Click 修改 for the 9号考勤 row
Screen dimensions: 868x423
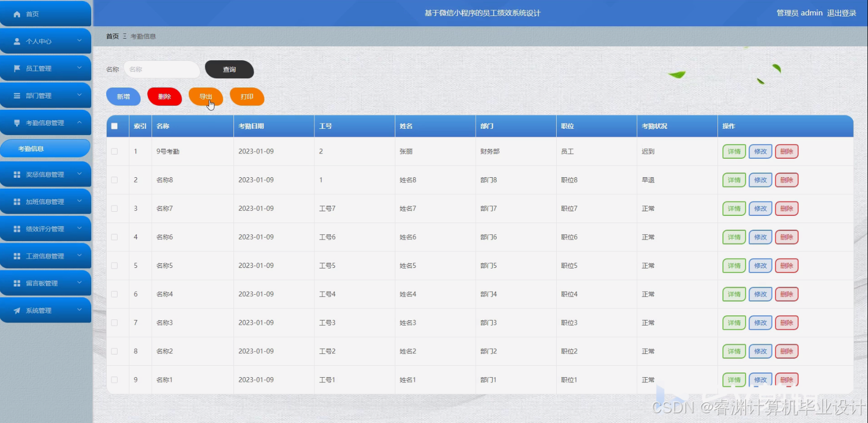pos(760,151)
